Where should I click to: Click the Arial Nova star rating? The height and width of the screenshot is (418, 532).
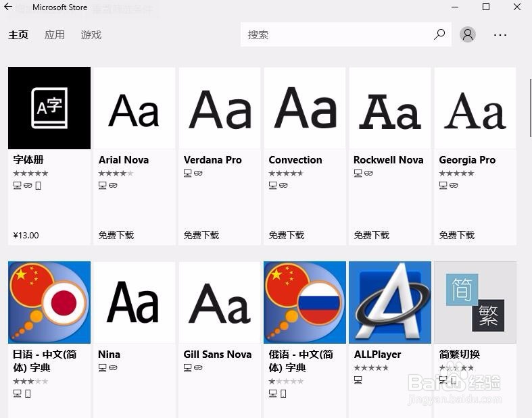116,174
